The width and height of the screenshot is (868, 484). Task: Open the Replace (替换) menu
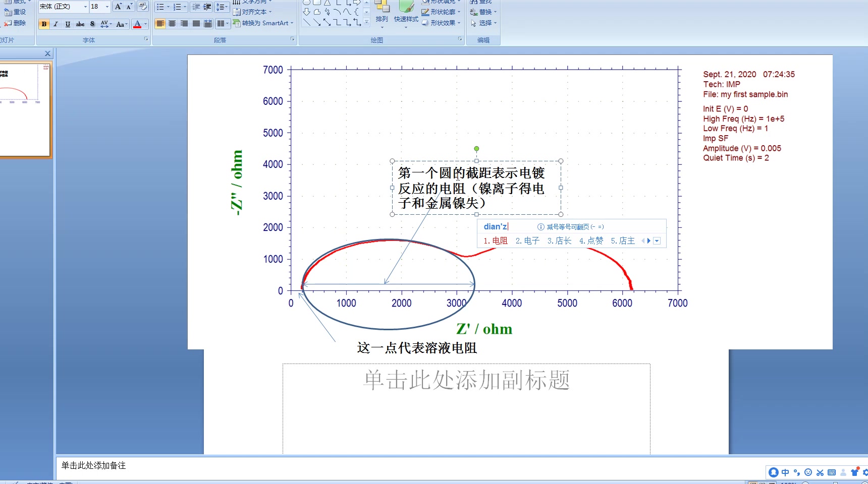[483, 12]
